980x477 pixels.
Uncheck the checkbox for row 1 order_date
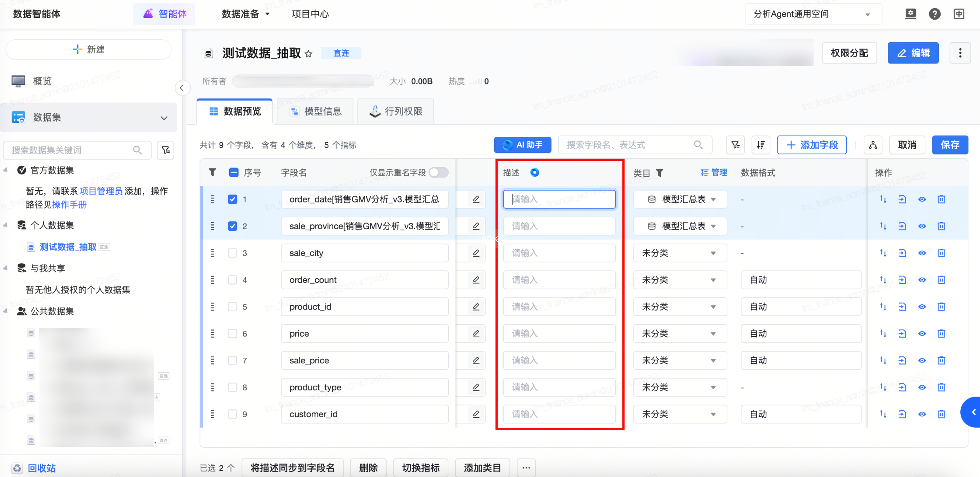tap(233, 199)
